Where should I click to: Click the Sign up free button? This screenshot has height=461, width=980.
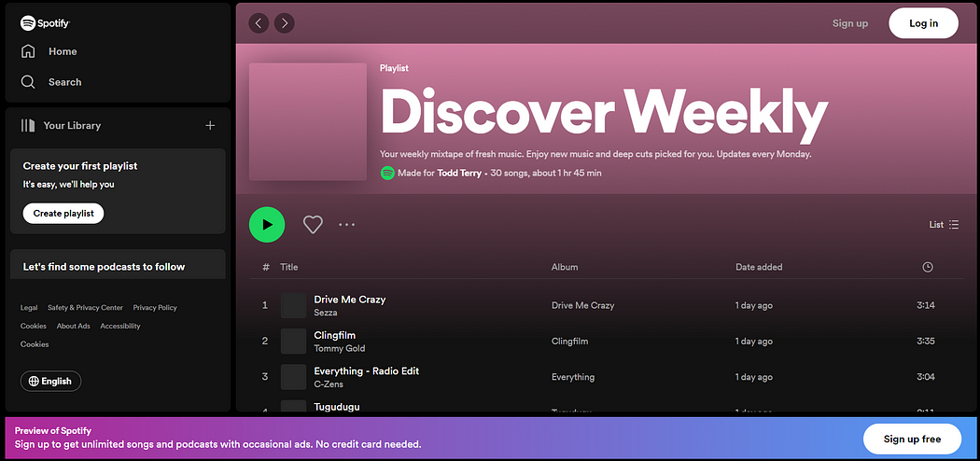(912, 439)
